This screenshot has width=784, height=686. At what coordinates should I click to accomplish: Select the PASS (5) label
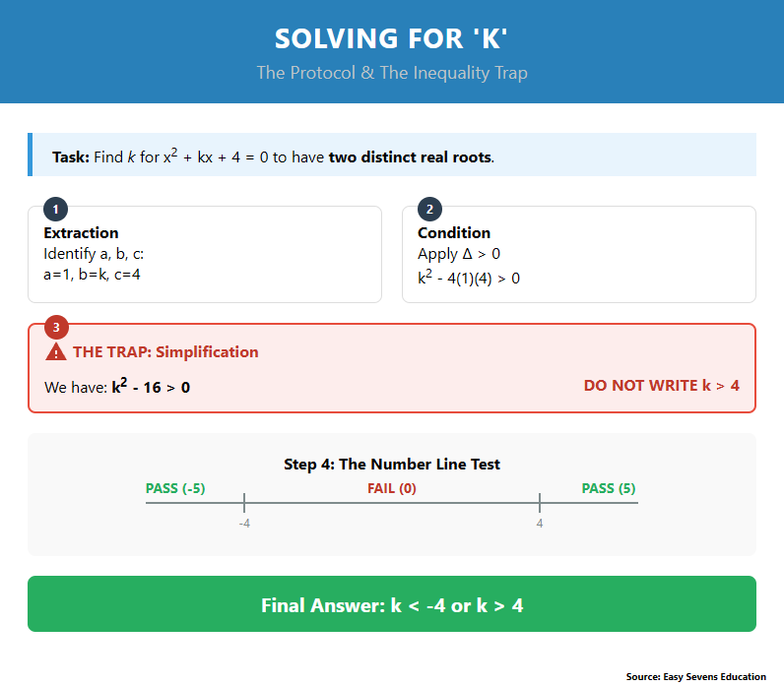pos(609,488)
